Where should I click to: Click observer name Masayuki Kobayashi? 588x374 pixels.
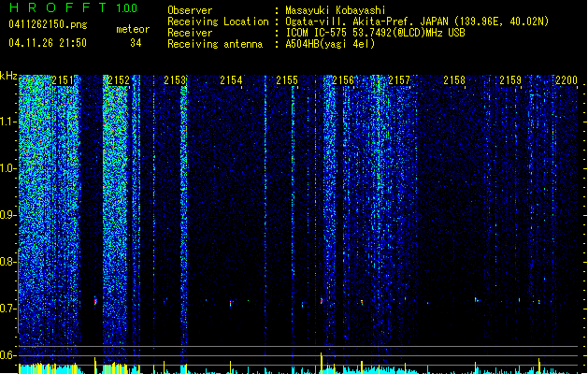336,10
